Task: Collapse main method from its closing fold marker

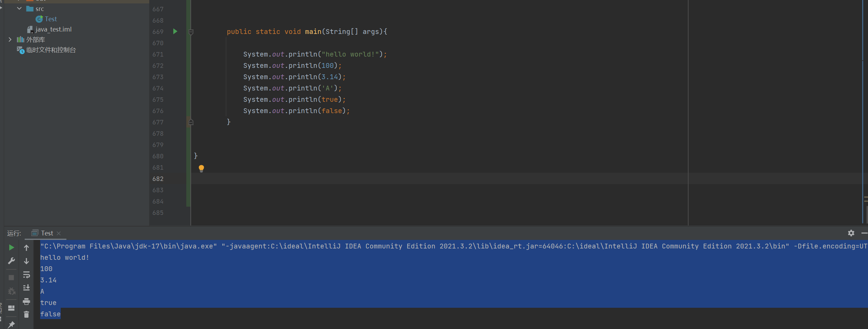Action: tap(191, 122)
